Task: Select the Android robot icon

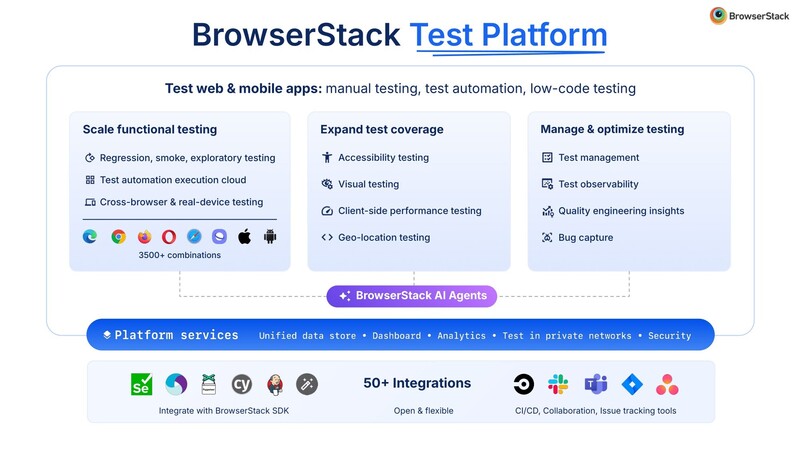Action: pyautogui.click(x=270, y=237)
